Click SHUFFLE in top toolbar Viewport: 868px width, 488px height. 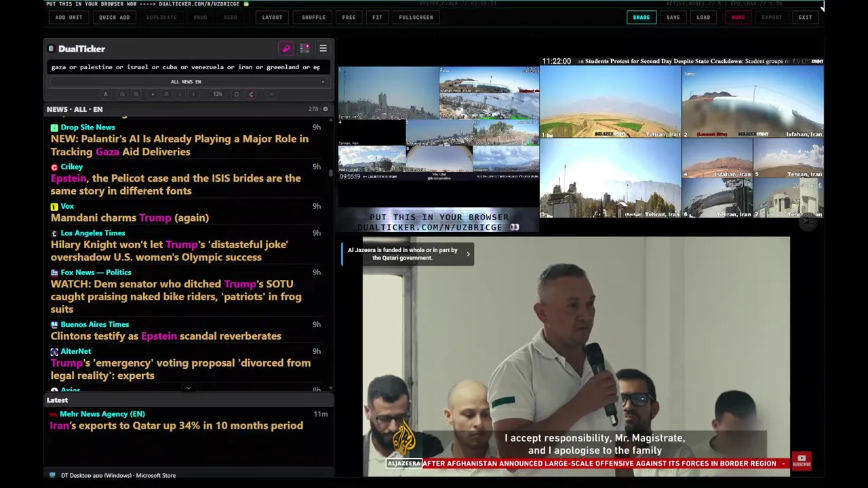313,17
